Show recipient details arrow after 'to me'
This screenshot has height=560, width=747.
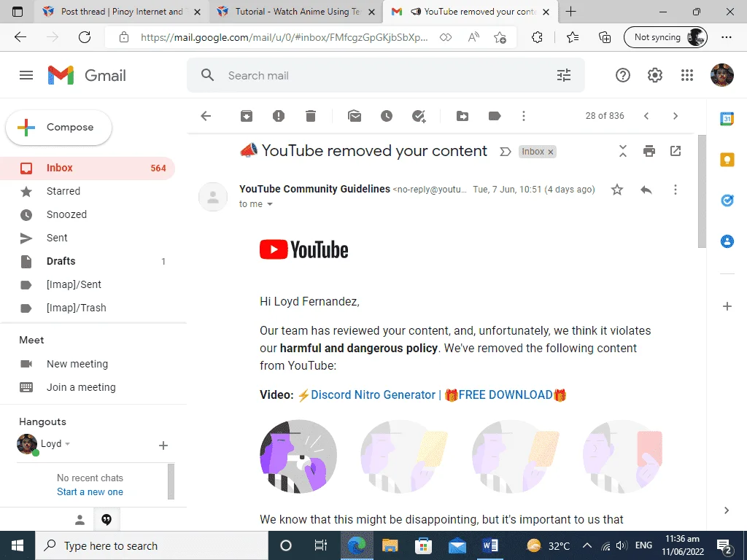pyautogui.click(x=270, y=204)
